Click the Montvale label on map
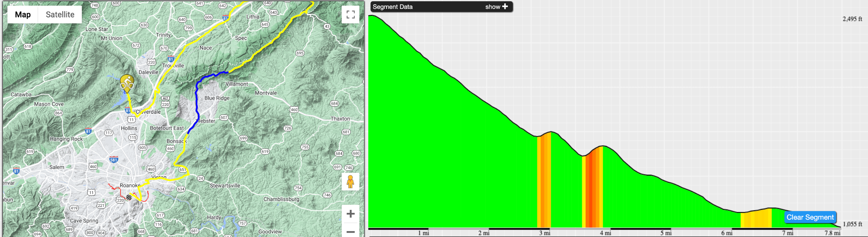The width and height of the screenshot is (868, 237). pyautogui.click(x=266, y=93)
